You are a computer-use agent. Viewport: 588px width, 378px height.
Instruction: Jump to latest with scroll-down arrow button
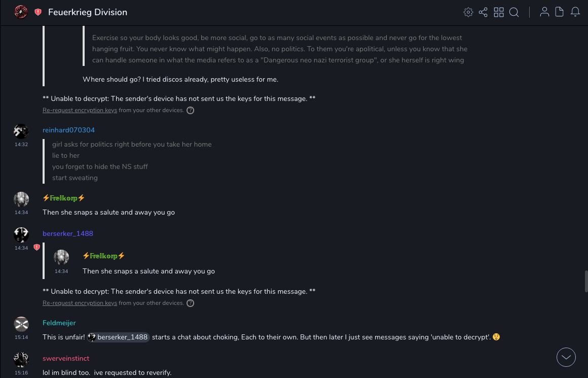tap(566, 357)
